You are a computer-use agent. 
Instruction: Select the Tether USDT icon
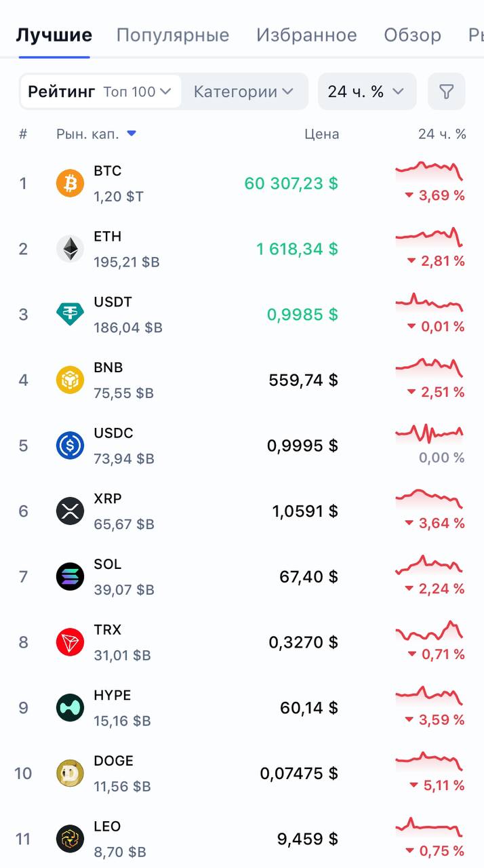pyautogui.click(x=70, y=315)
